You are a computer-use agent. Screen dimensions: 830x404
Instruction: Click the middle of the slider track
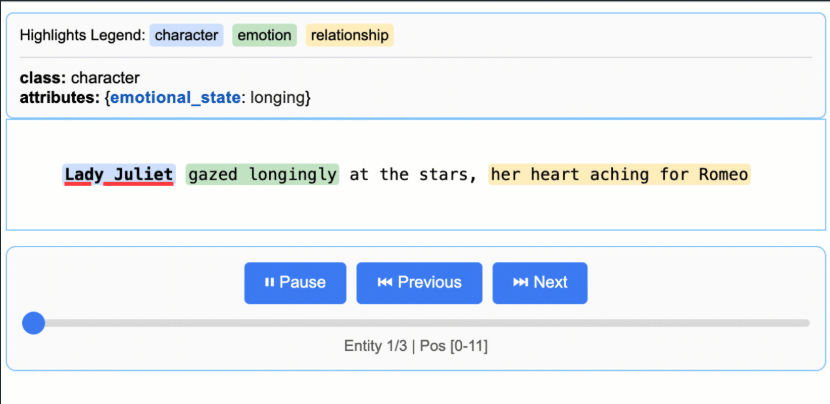416,323
